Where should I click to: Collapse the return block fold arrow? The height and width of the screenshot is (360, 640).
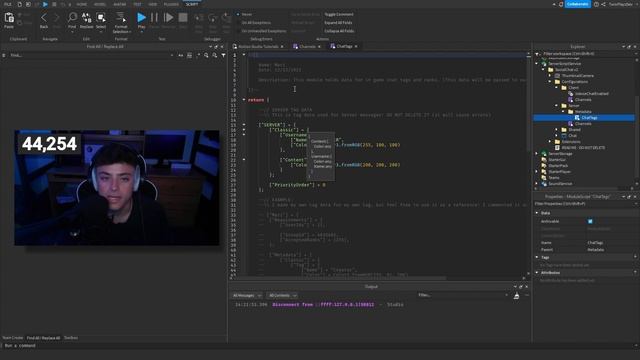click(x=244, y=100)
